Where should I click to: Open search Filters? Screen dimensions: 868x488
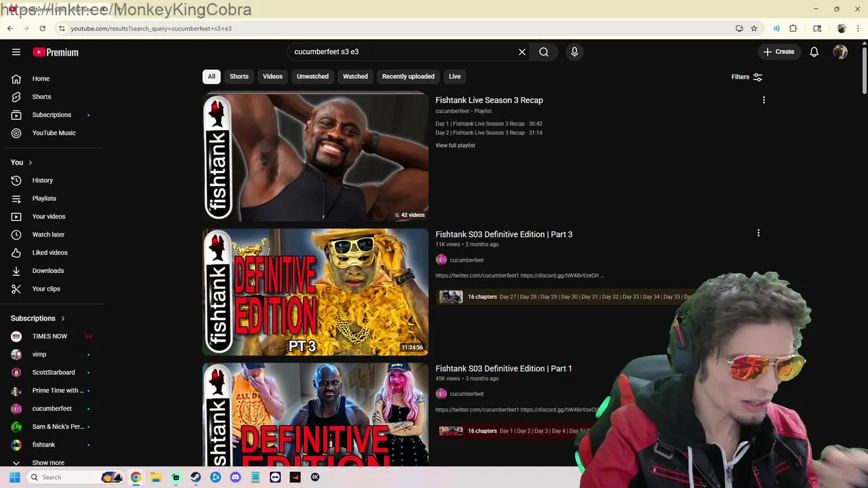[747, 77]
